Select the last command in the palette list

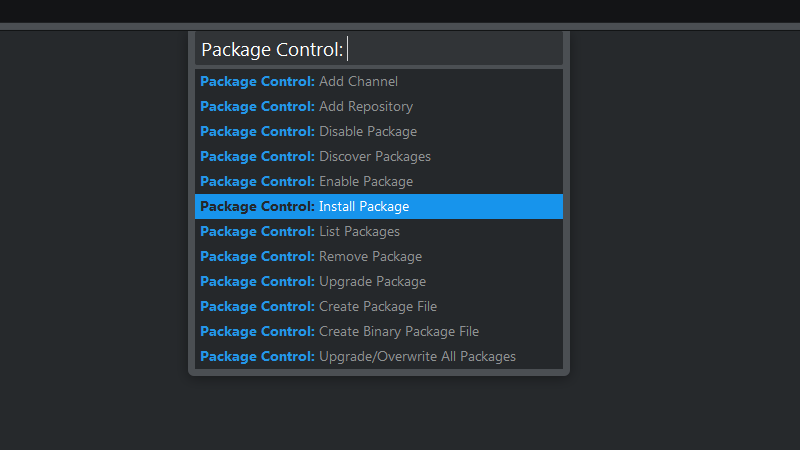point(378,357)
